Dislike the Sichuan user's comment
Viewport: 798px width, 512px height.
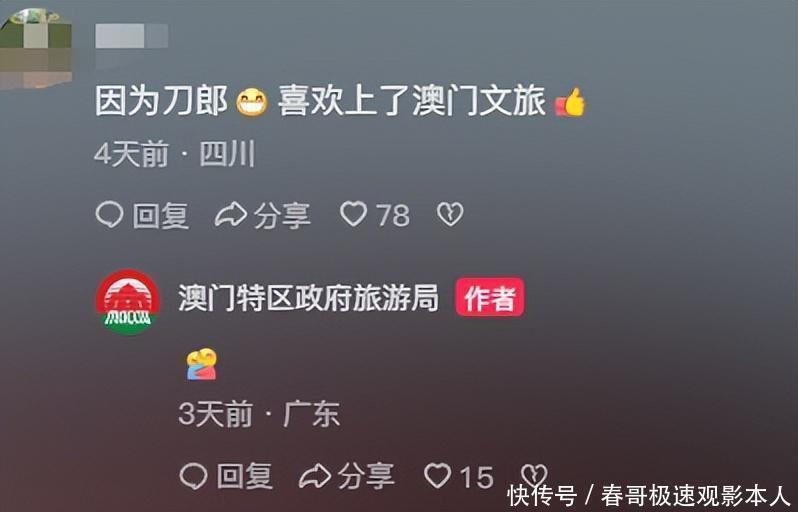pyautogui.click(x=450, y=214)
